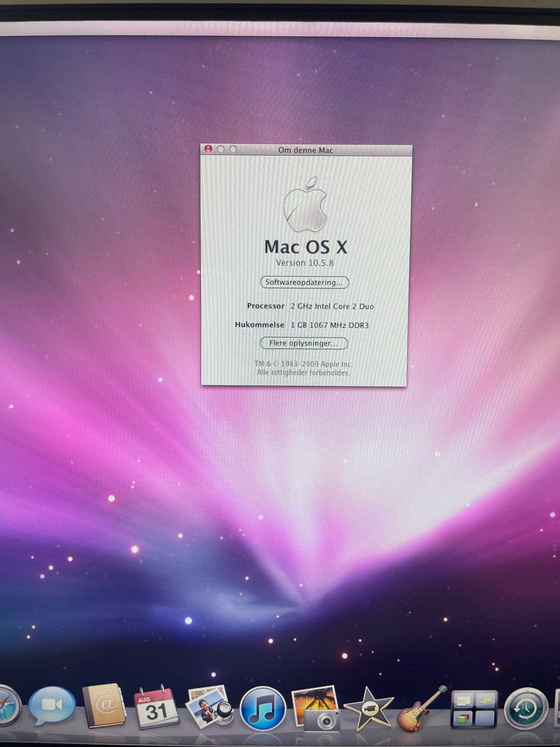Image resolution: width=560 pixels, height=747 pixels.
Task: Launch iPhoto from the Dock
Action: coord(316,708)
